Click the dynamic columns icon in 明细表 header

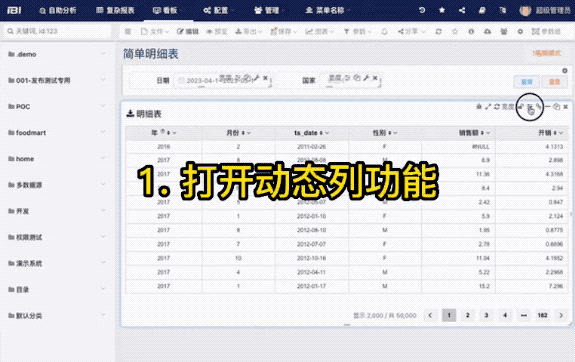pyautogui.click(x=530, y=107)
